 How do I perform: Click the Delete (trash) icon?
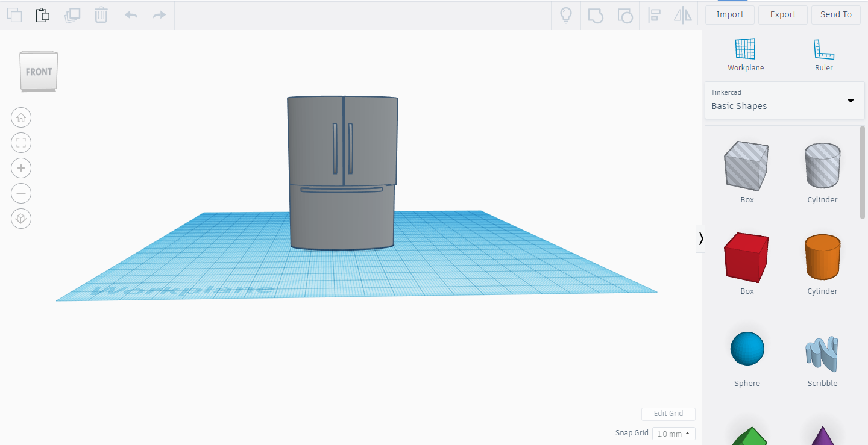coord(101,14)
